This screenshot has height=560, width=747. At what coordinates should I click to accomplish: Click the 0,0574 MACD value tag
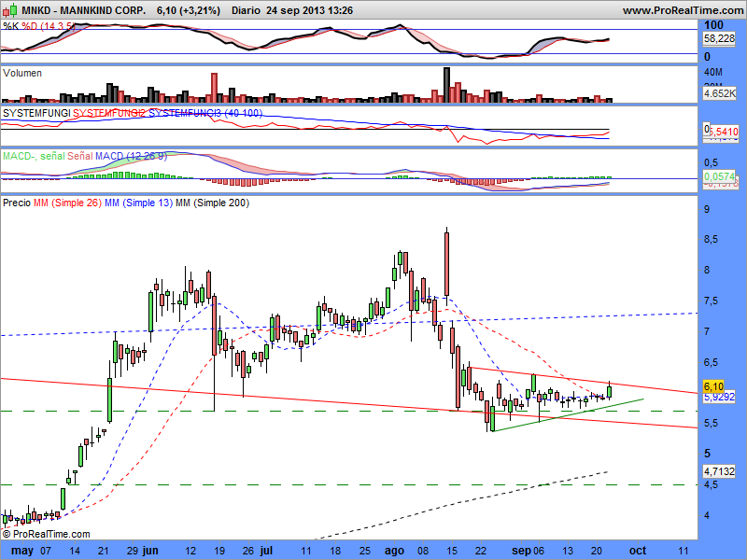[720, 176]
